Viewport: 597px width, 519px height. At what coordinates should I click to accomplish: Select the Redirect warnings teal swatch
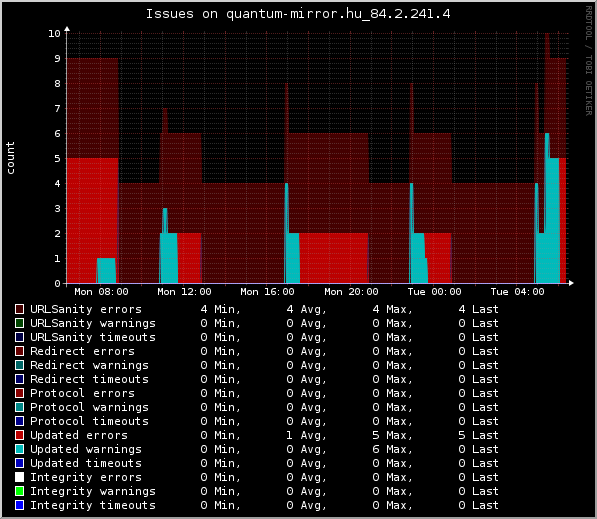point(19,365)
